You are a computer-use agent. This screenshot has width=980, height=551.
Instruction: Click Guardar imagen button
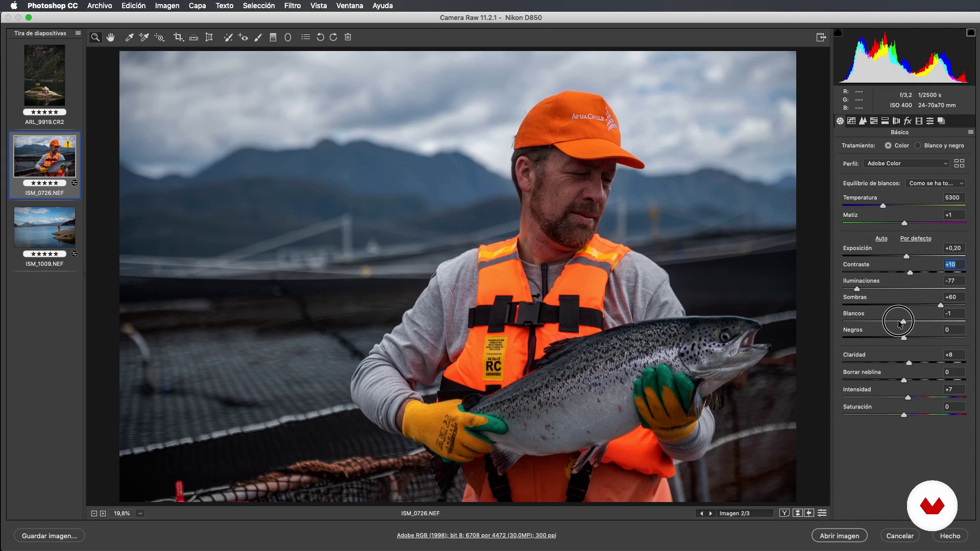pos(49,536)
